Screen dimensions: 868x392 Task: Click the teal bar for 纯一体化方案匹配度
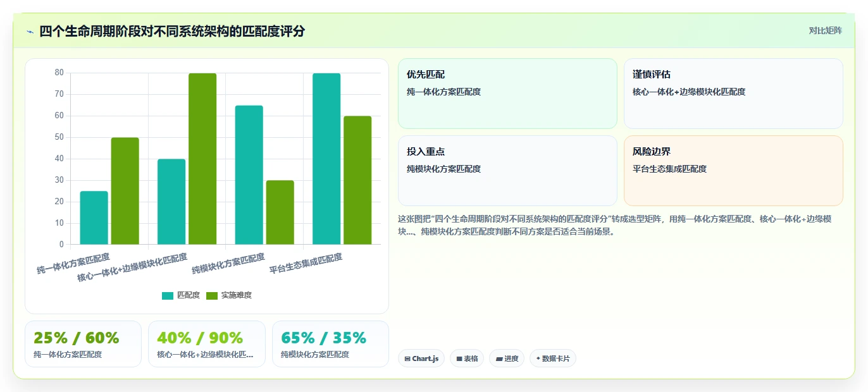point(94,217)
